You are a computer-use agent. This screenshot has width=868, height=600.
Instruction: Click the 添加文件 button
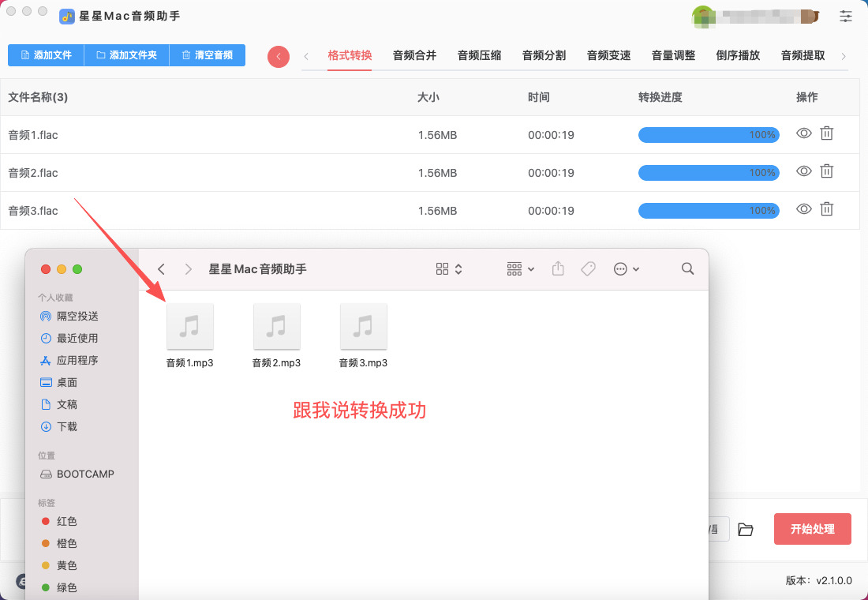[46, 55]
